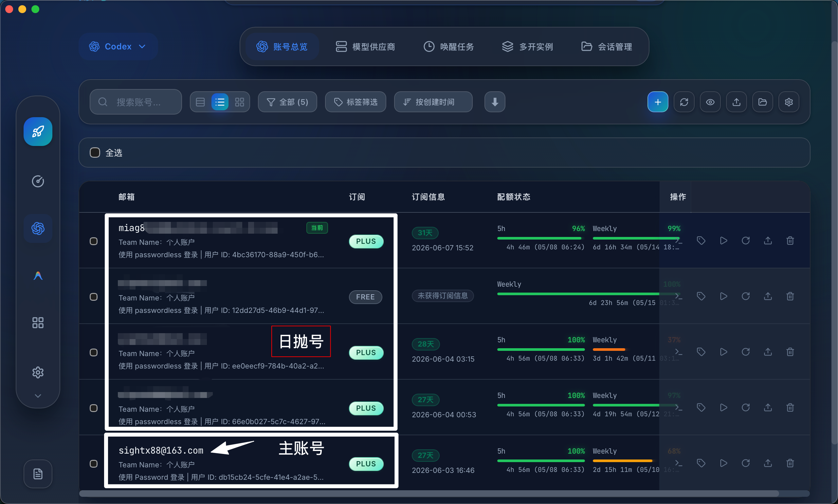Expand sidebar with bottom chevron

pos(38,396)
